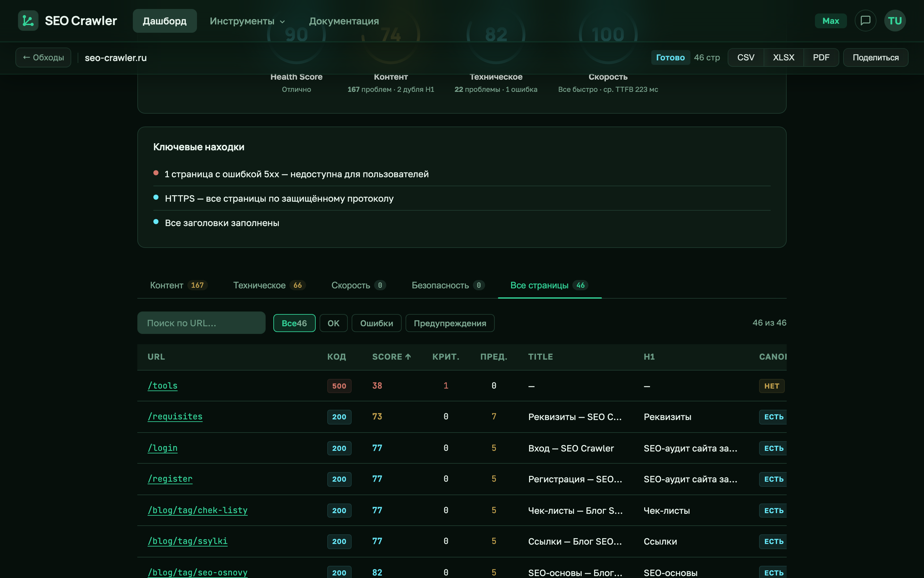Viewport: 924px width, 578px height.
Task: Export report as CSV
Action: [x=745, y=57]
